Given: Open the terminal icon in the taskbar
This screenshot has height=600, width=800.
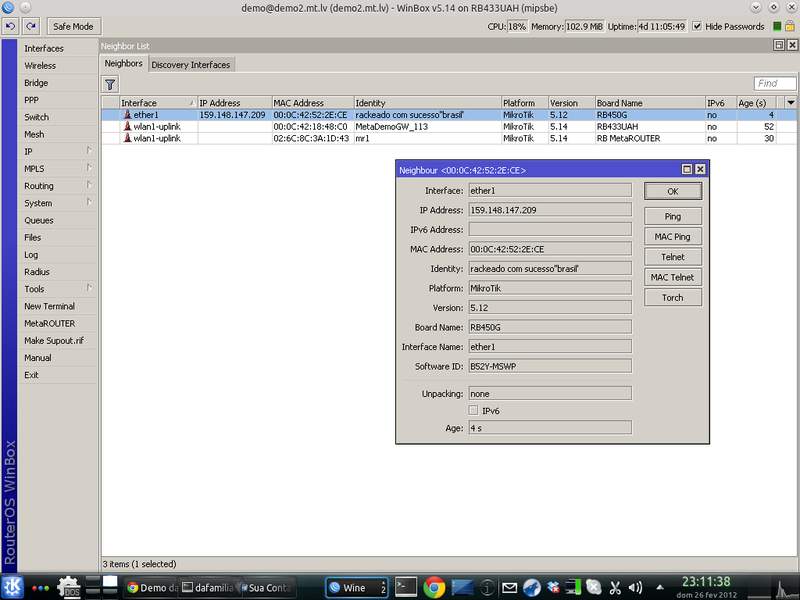Looking at the screenshot, I should click(406, 587).
